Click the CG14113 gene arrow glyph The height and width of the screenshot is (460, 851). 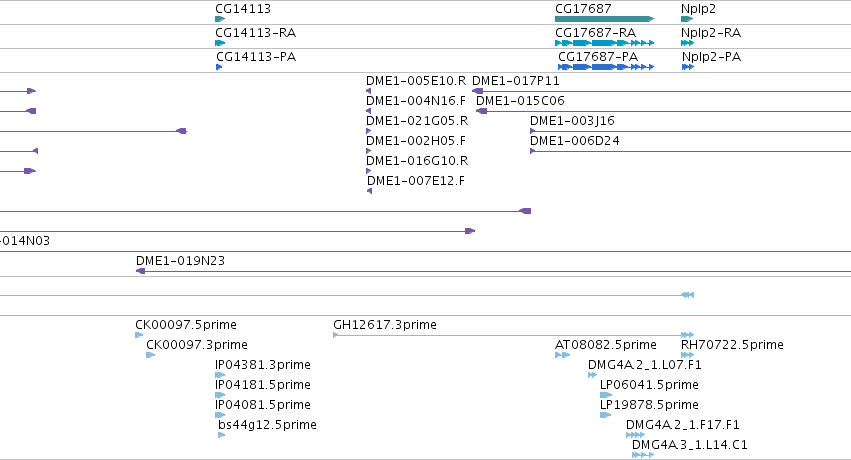pyautogui.click(x=220, y=19)
